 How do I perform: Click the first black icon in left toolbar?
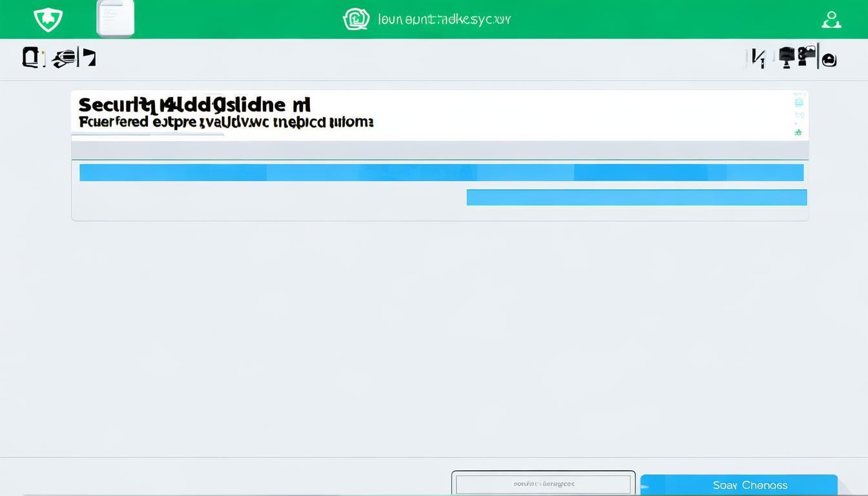click(x=31, y=57)
